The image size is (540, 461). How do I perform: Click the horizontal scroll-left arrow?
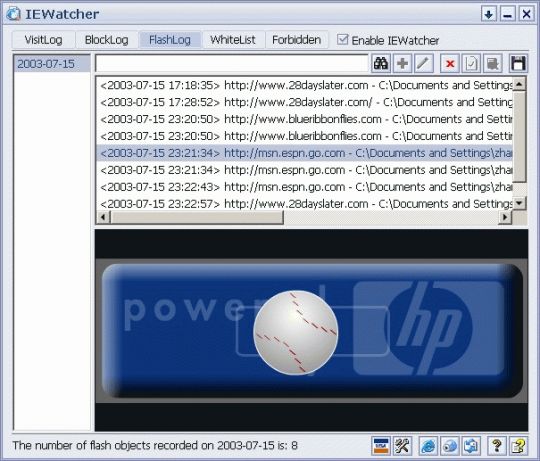pos(103,217)
